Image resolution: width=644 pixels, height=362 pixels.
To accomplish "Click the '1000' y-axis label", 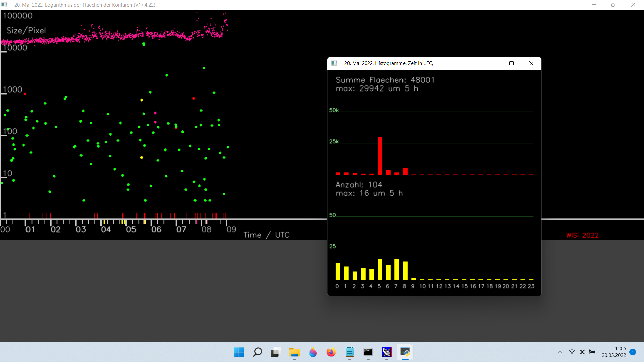I will [12, 89].
